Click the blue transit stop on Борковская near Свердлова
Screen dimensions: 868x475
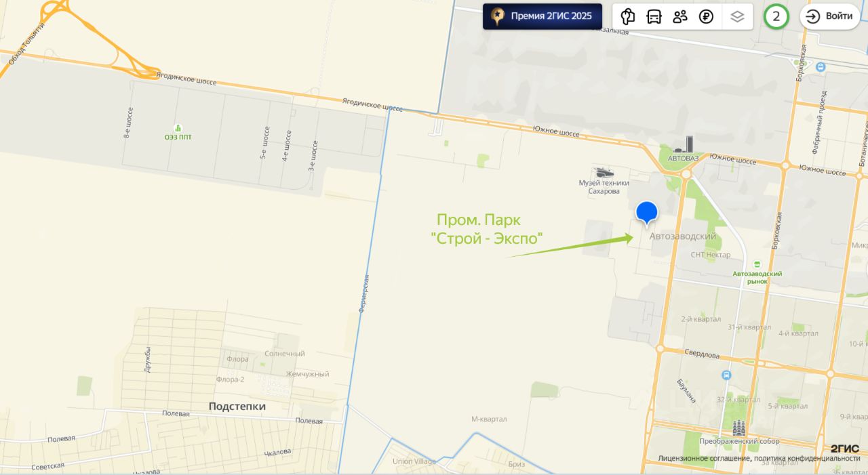727,375
